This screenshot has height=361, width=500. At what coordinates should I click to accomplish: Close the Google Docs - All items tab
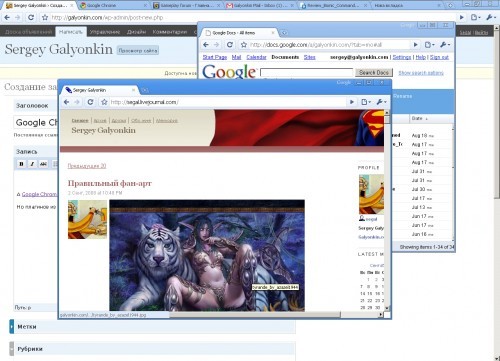[273, 33]
